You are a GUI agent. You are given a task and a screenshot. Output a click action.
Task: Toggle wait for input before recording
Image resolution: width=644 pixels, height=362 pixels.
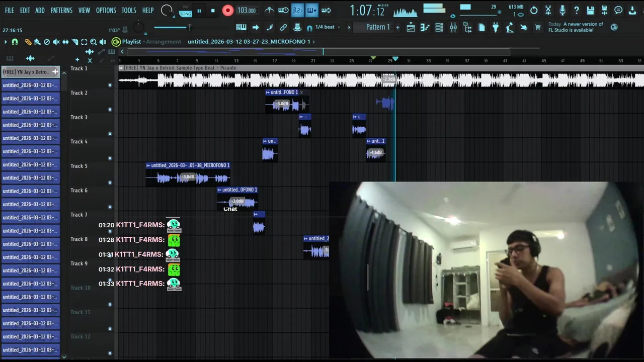coord(283,10)
